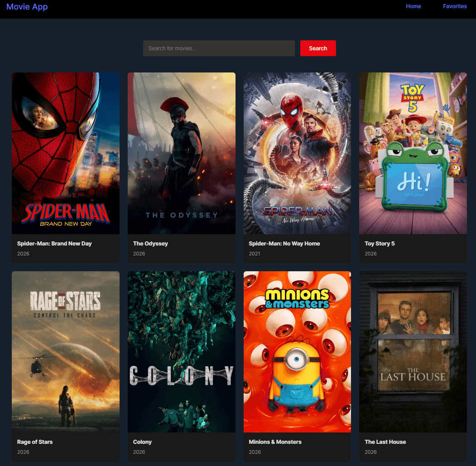Click the year 2026 under The Last House
This screenshot has width=476, height=466.
[x=370, y=452]
